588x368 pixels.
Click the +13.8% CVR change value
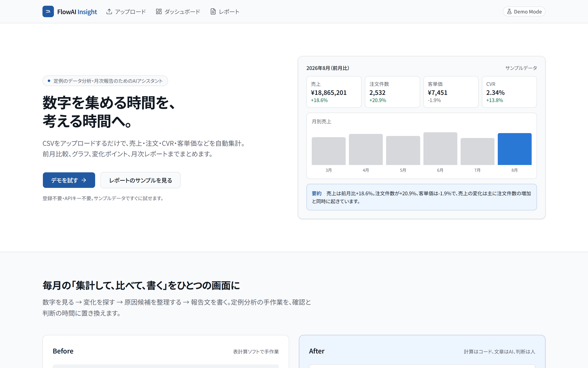pos(494,100)
